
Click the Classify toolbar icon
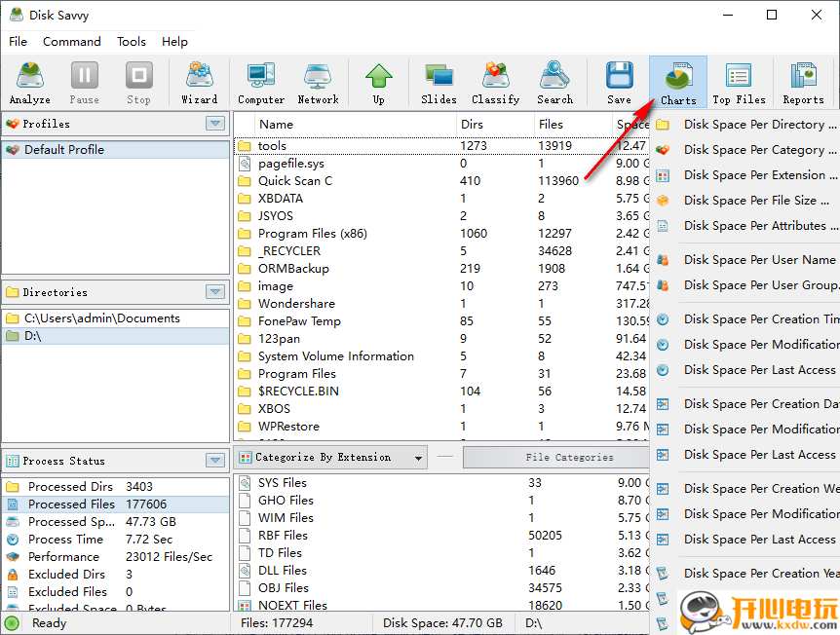tap(495, 83)
